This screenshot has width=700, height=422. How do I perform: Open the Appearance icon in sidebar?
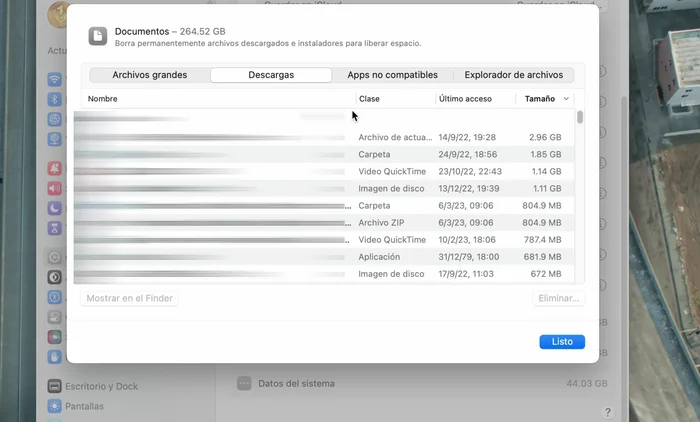click(54, 277)
